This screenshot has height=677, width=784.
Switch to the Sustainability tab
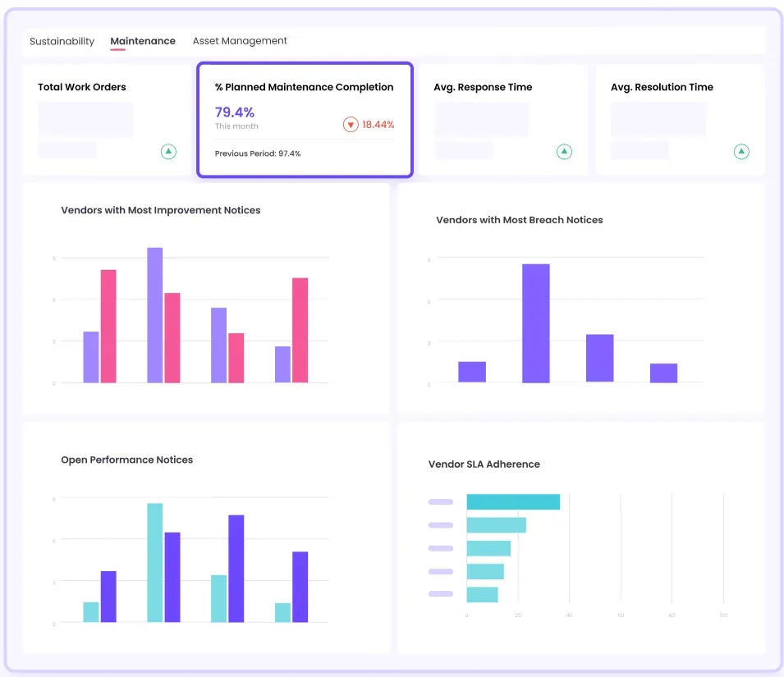[x=62, y=41]
